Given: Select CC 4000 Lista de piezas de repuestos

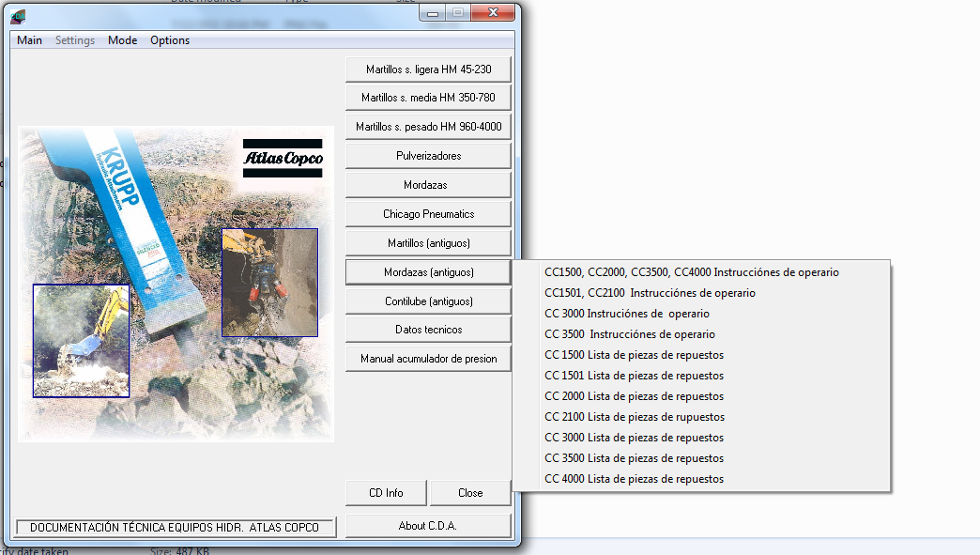Looking at the screenshot, I should [x=701, y=478].
